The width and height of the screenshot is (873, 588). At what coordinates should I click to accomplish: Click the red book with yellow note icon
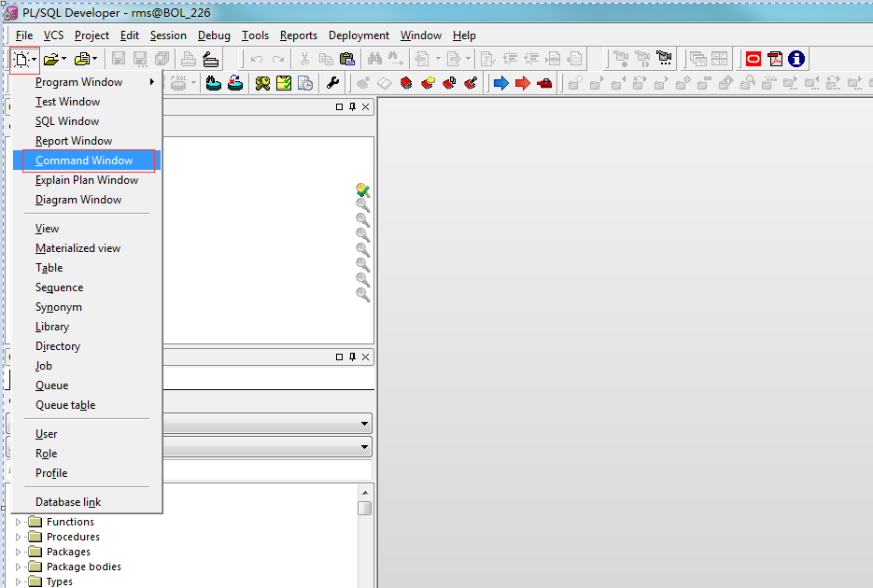coord(428,83)
